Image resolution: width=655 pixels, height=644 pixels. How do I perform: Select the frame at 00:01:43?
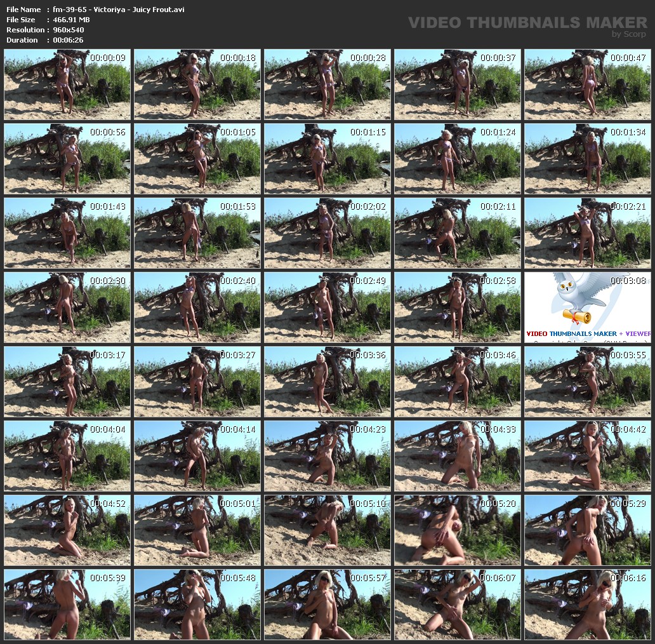pos(67,233)
